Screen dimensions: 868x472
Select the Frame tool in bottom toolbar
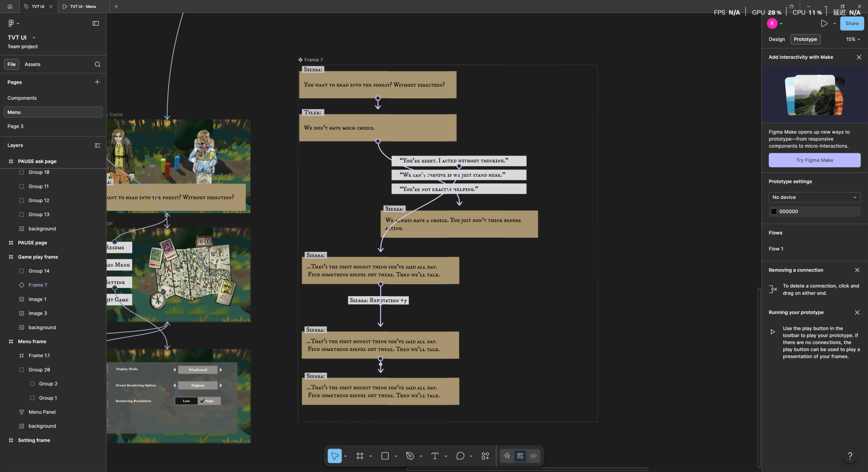click(x=360, y=456)
